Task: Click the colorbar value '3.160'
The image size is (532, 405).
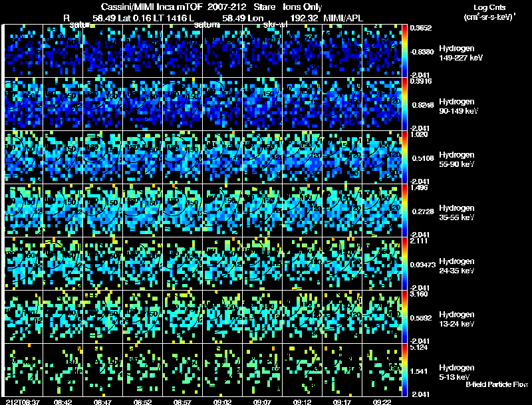Action: pyautogui.click(x=419, y=294)
